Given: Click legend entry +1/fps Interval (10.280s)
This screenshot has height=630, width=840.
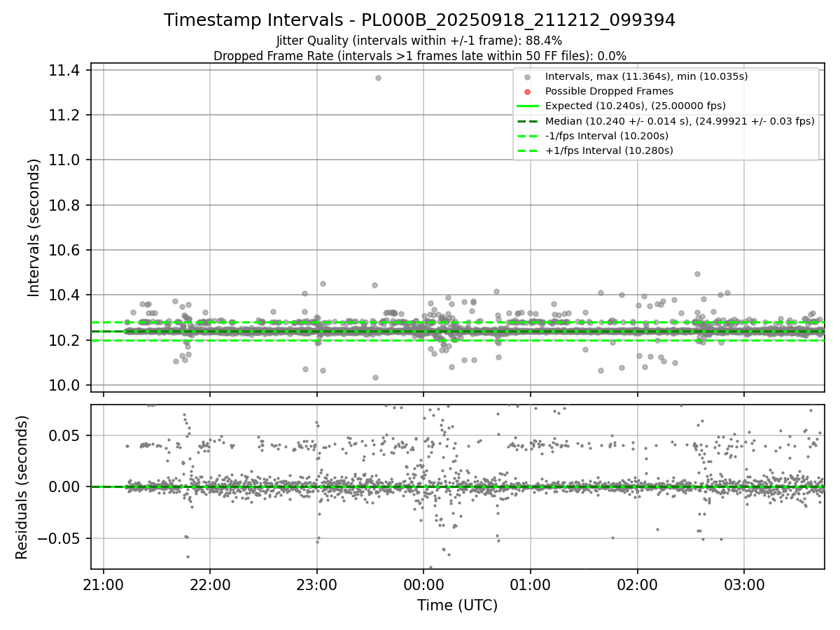Looking at the screenshot, I should tap(609, 150).
